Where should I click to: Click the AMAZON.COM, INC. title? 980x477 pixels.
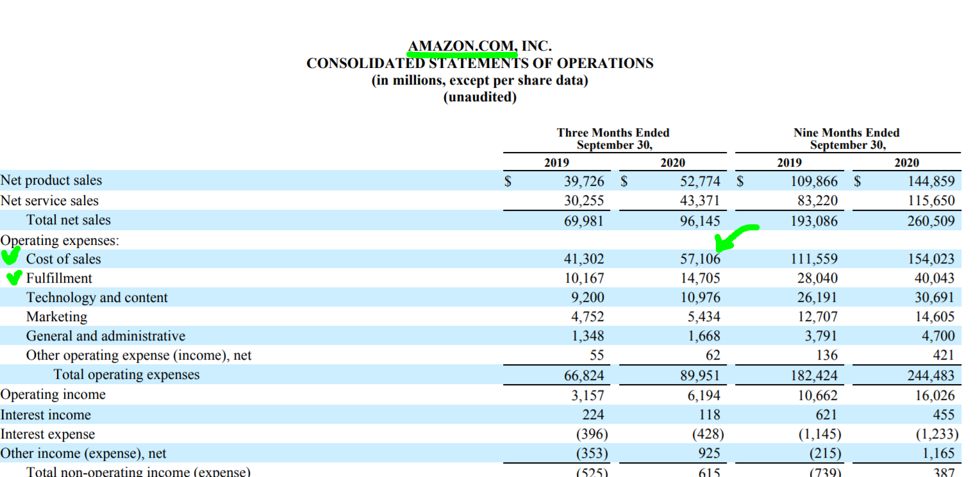click(x=480, y=46)
